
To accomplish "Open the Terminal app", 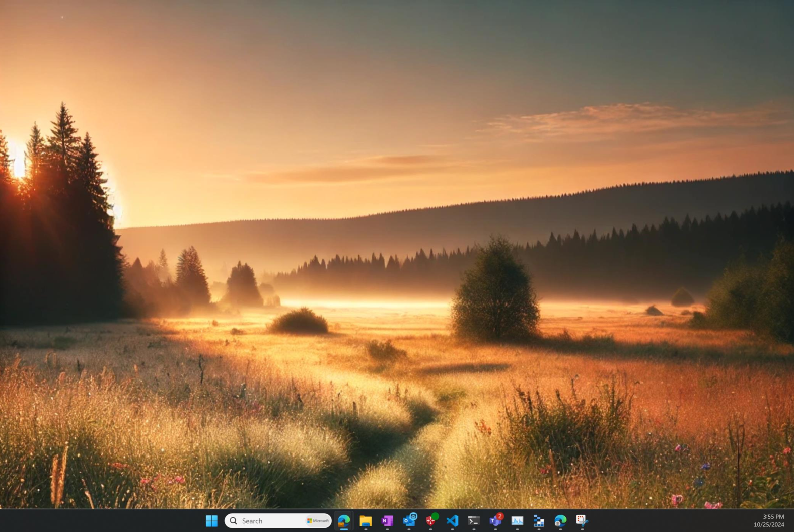I will [474, 521].
